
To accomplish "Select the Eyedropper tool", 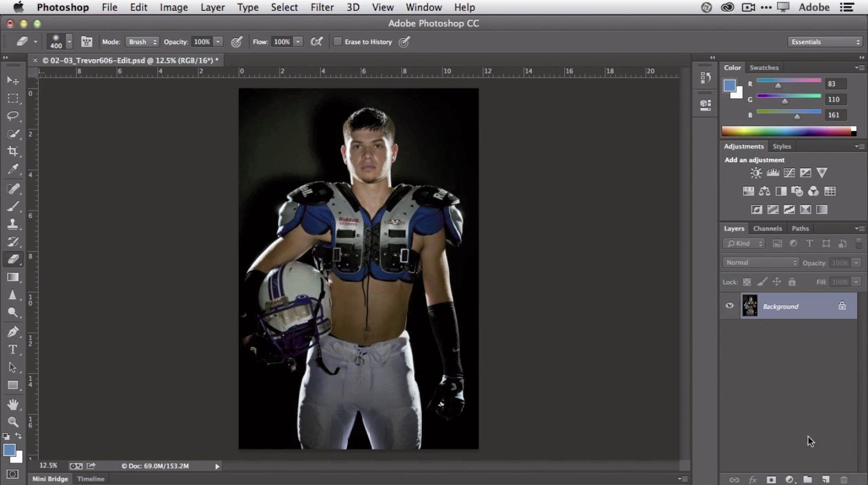I will (x=13, y=170).
